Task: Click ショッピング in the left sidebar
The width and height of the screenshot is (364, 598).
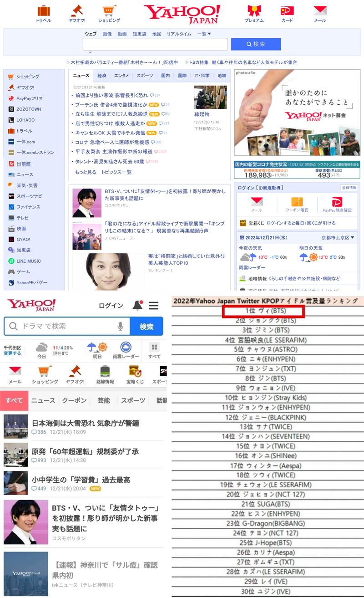Action: (x=28, y=77)
